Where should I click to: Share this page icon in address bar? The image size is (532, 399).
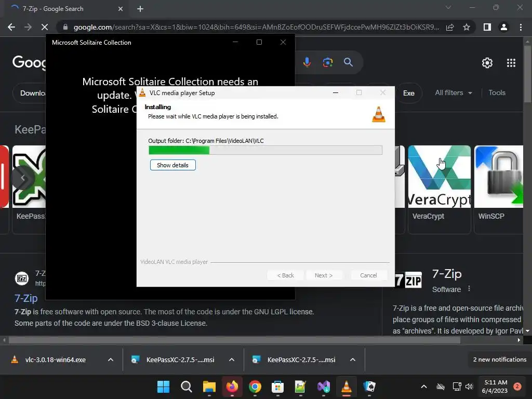click(450, 27)
